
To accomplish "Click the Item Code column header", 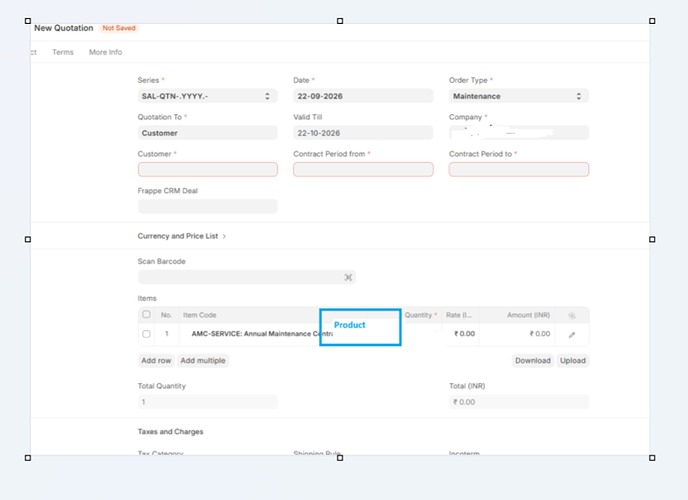I will click(200, 315).
